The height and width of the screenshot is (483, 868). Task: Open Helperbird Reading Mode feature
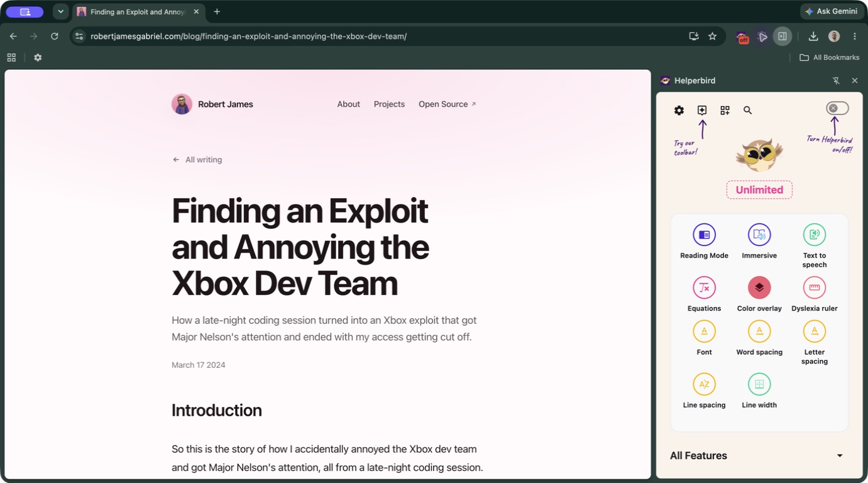click(704, 235)
